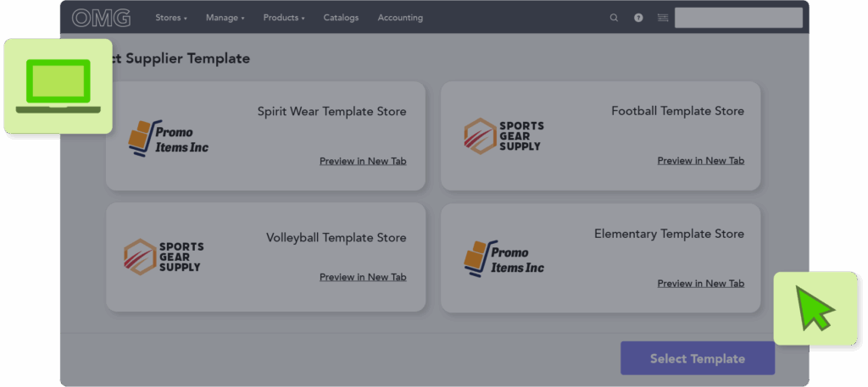Select the Volleyball Template Store title

(336, 238)
